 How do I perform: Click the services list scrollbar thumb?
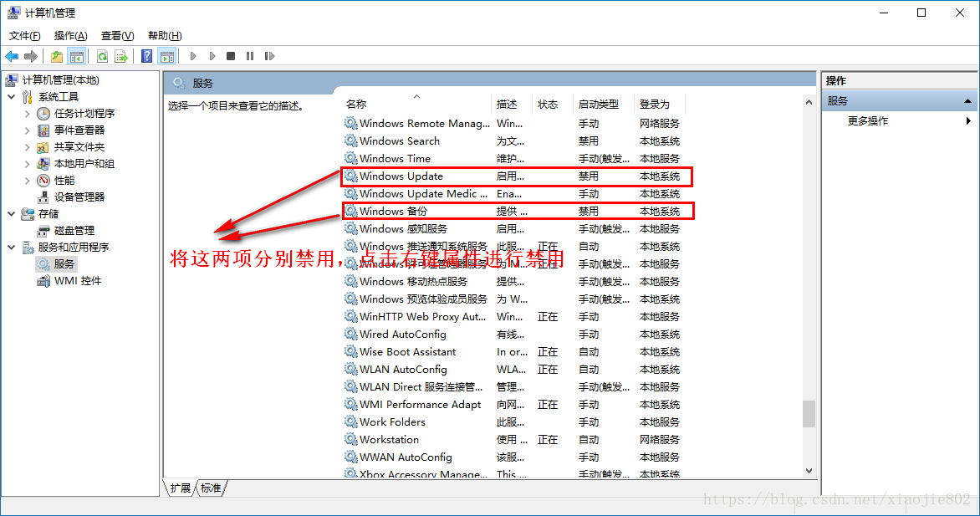pyautogui.click(x=809, y=413)
